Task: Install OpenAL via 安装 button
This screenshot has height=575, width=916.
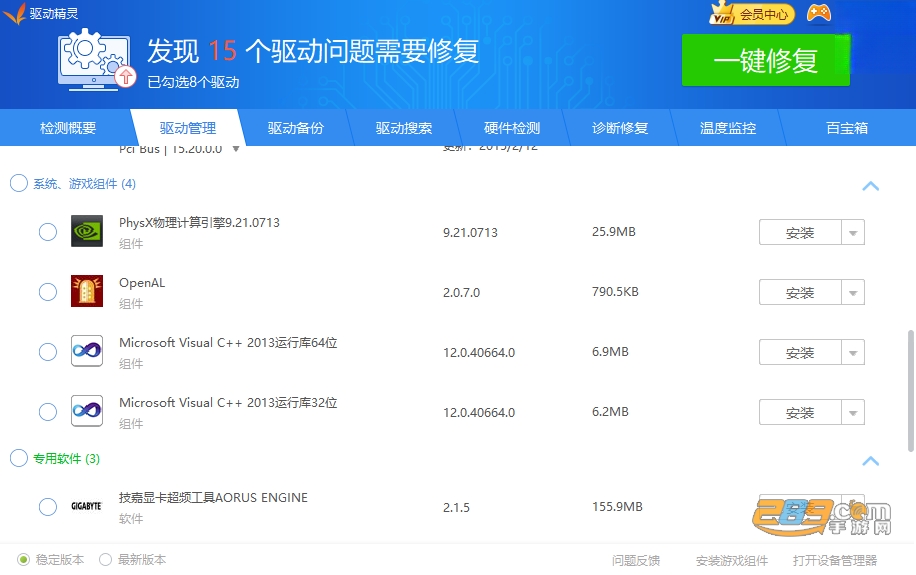Action: pyautogui.click(x=800, y=293)
